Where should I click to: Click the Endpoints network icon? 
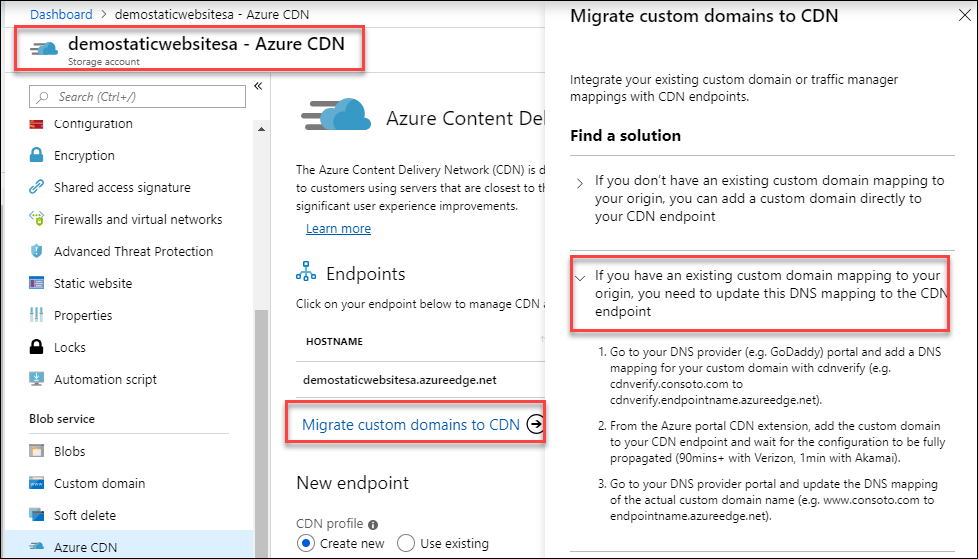point(306,273)
